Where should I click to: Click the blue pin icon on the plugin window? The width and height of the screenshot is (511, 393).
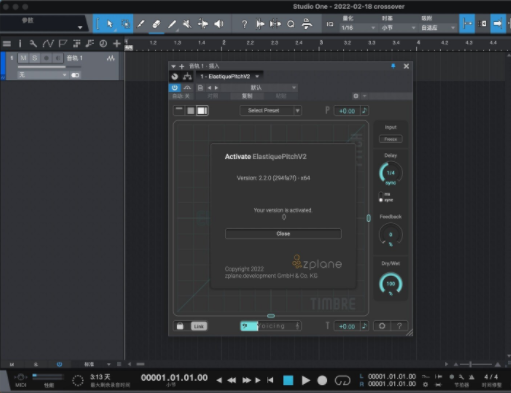coord(393,66)
